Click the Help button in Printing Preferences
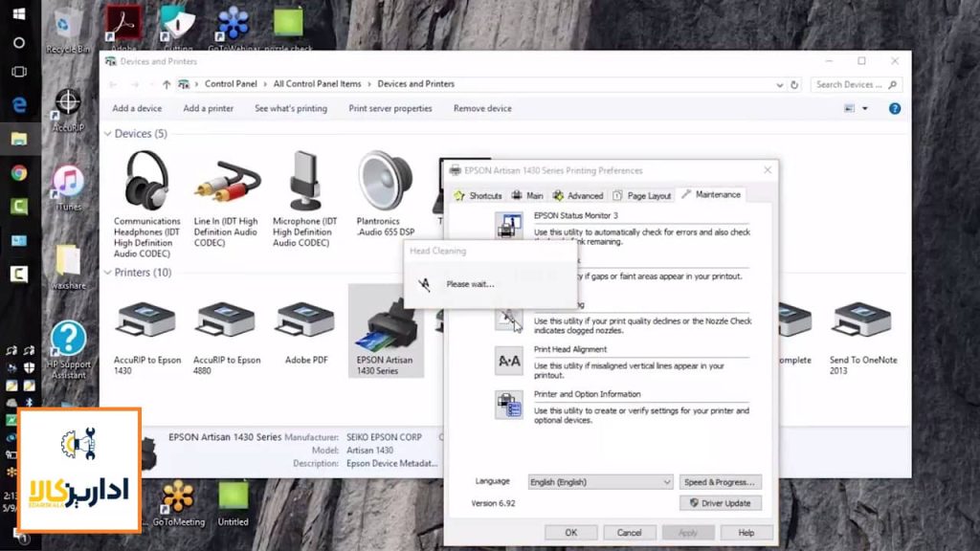 tap(746, 532)
